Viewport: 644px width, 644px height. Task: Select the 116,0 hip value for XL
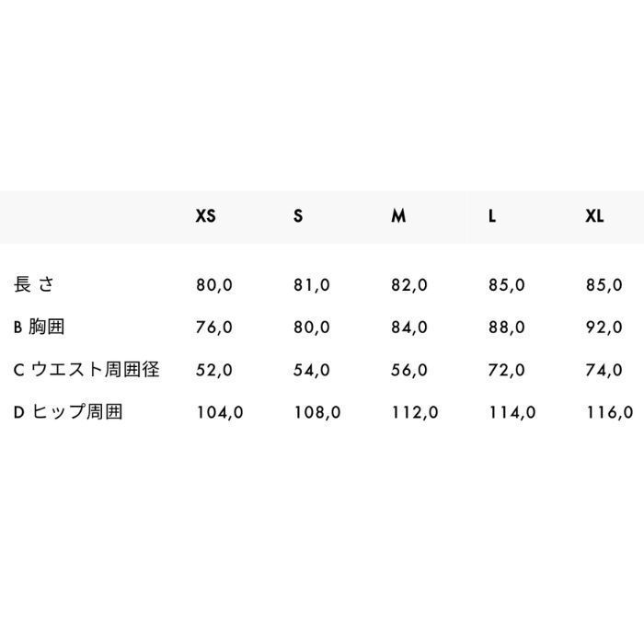(610, 412)
